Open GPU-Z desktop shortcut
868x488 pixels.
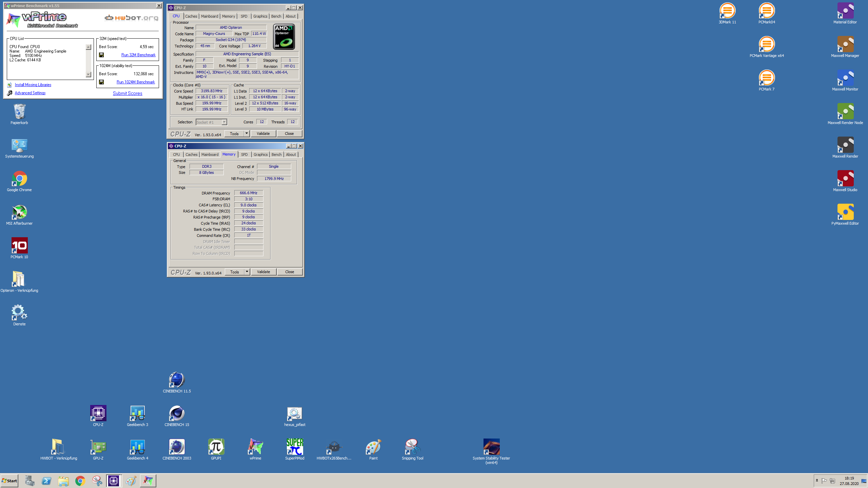tap(98, 450)
